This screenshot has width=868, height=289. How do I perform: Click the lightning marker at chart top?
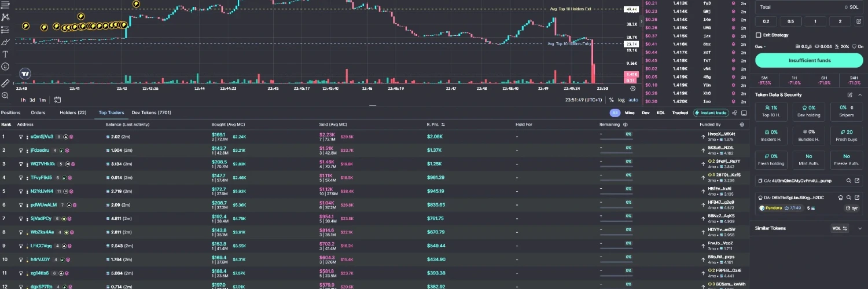[x=136, y=3]
